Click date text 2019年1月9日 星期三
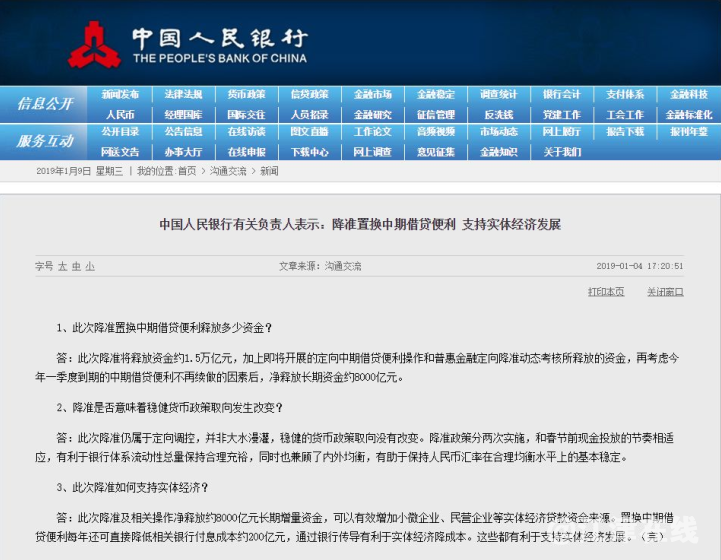Screen dimensions: 721x560 click(80, 171)
